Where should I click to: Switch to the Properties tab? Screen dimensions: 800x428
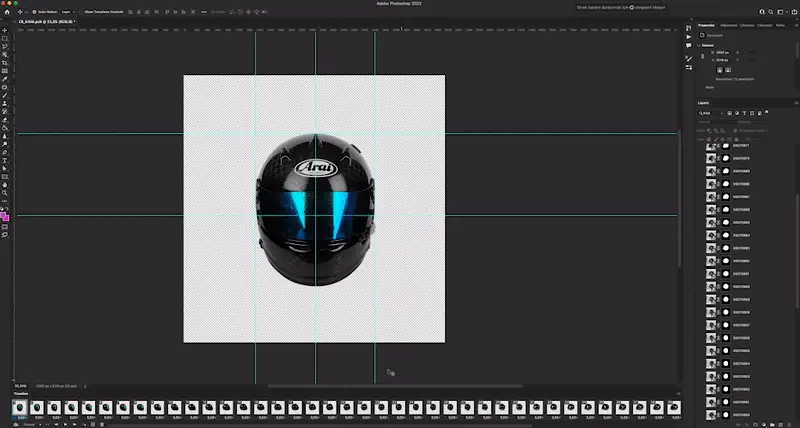(706, 25)
